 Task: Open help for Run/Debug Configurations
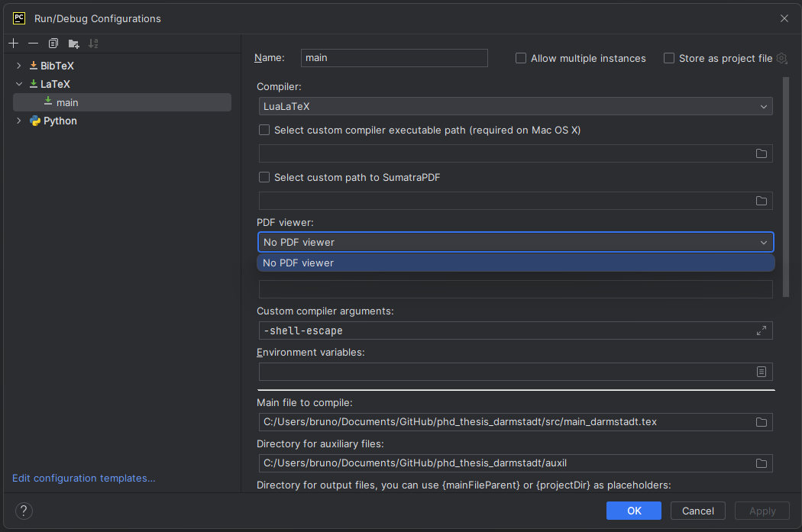(23, 511)
